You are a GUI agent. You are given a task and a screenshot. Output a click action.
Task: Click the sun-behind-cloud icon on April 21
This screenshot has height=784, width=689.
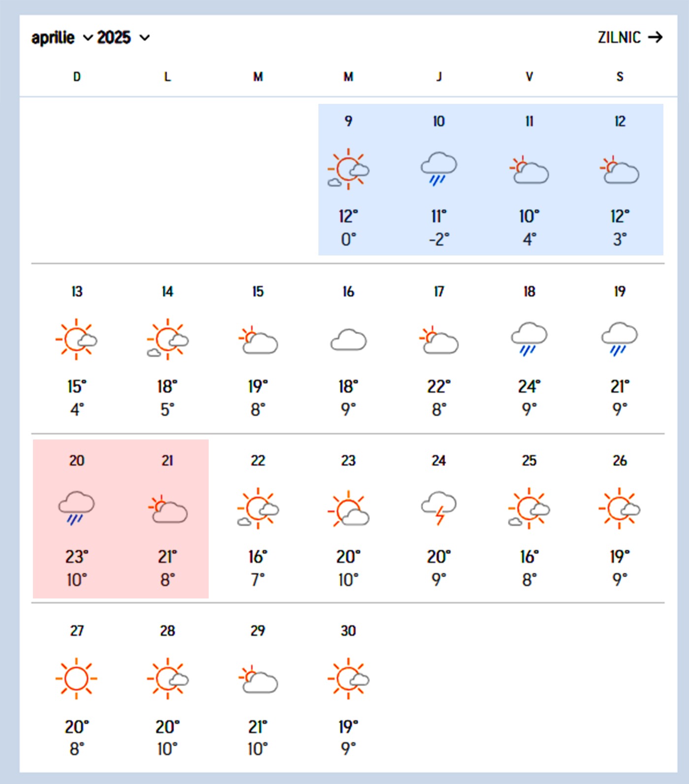167,509
